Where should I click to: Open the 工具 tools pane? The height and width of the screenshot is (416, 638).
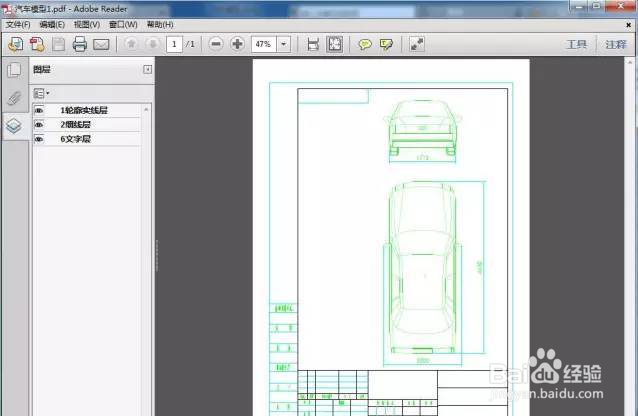pos(576,44)
